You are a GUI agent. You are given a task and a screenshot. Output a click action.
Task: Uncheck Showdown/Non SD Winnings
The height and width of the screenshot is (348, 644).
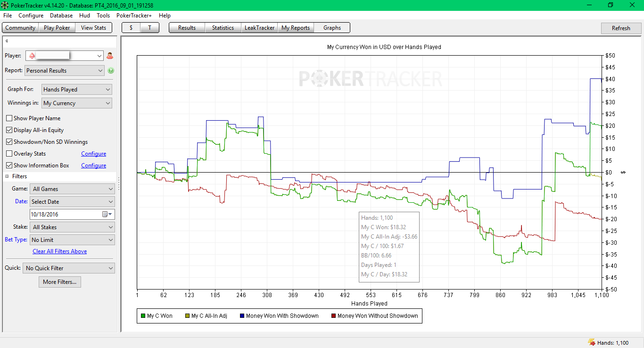[x=9, y=142]
